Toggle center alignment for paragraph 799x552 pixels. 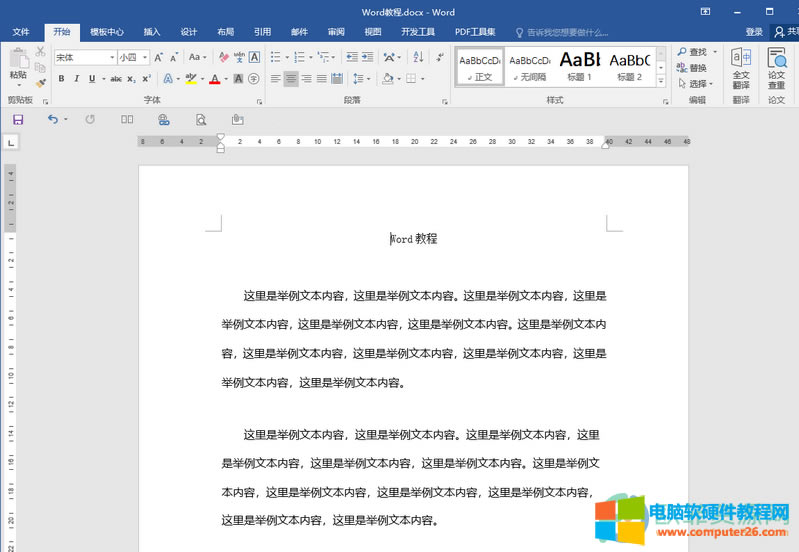click(x=291, y=78)
